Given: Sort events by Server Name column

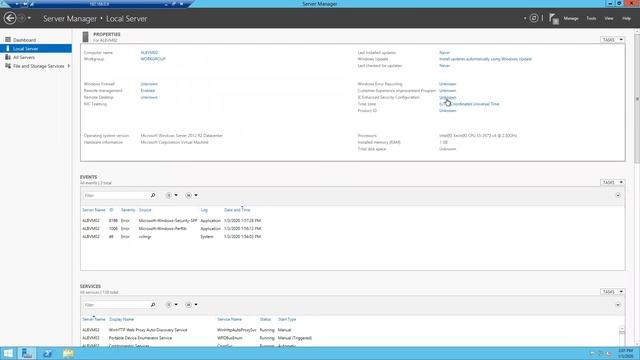Looking at the screenshot, I should [x=94, y=210].
